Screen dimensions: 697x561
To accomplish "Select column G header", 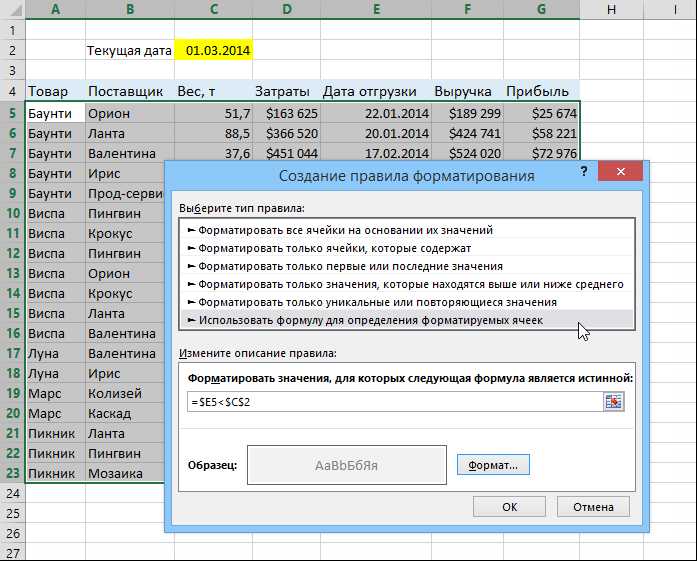I will click(541, 9).
